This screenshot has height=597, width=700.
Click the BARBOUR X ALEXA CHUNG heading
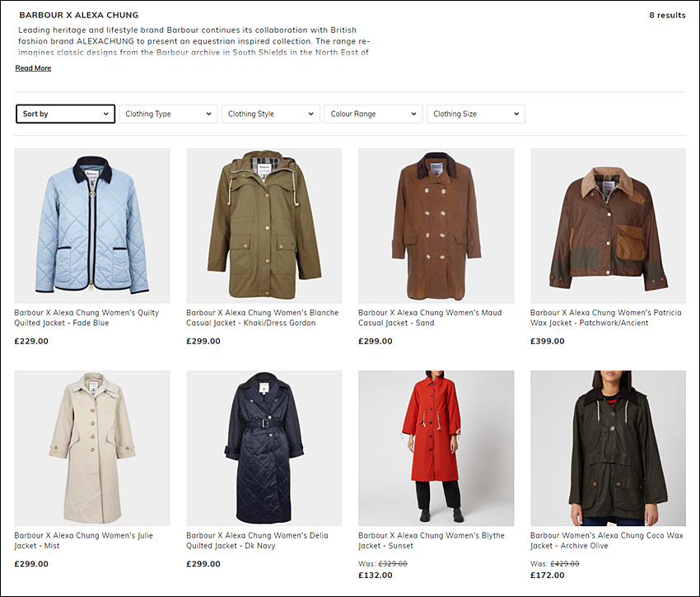[x=79, y=15]
